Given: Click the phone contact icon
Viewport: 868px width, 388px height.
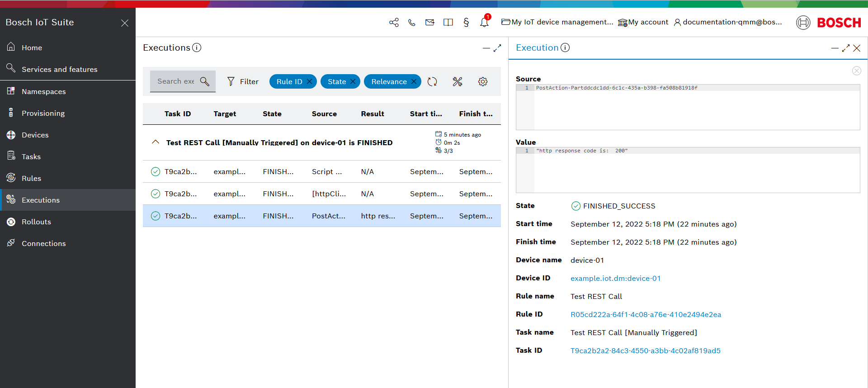Looking at the screenshot, I should [412, 22].
